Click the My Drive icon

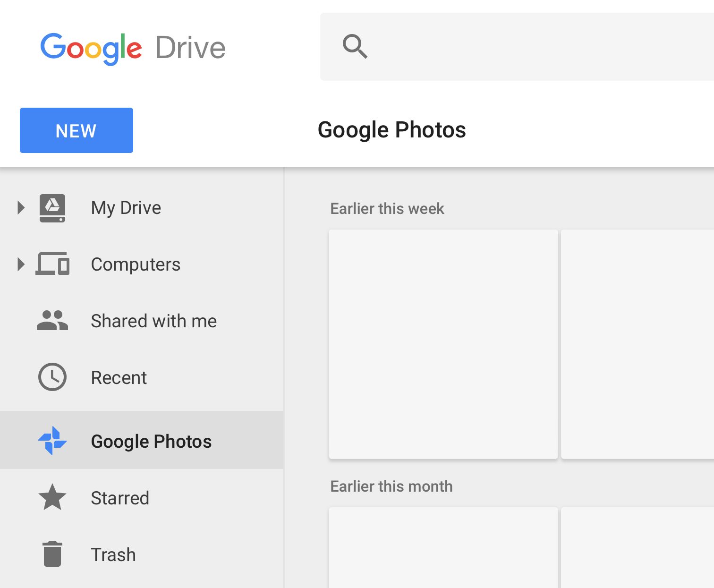coord(52,208)
